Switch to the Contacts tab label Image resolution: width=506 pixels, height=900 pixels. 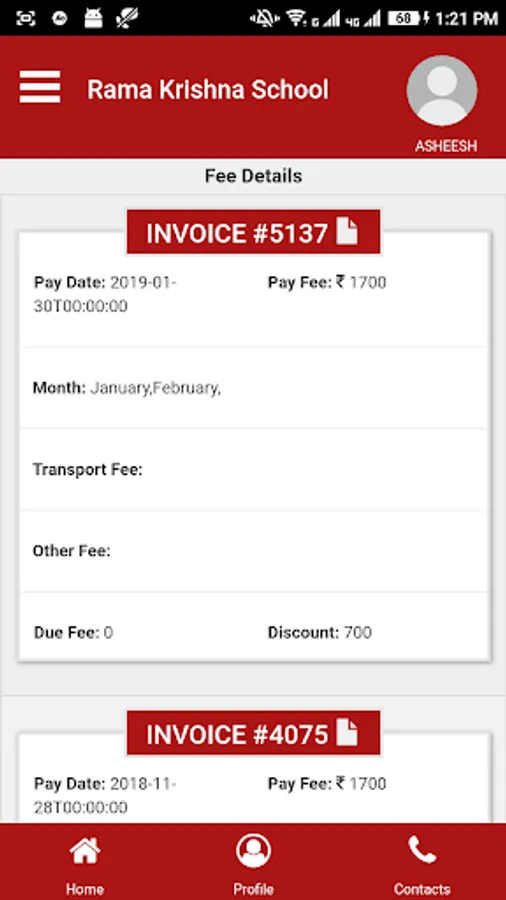coord(422,890)
